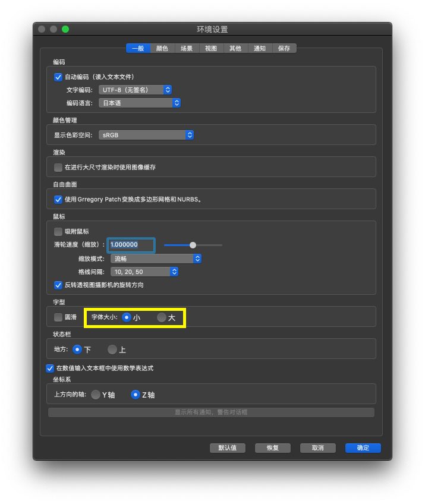The height and width of the screenshot is (504, 425).
Task: Enable 在进行大尺寸渲染时使用图像缓存 checkbox
Action: coord(58,168)
